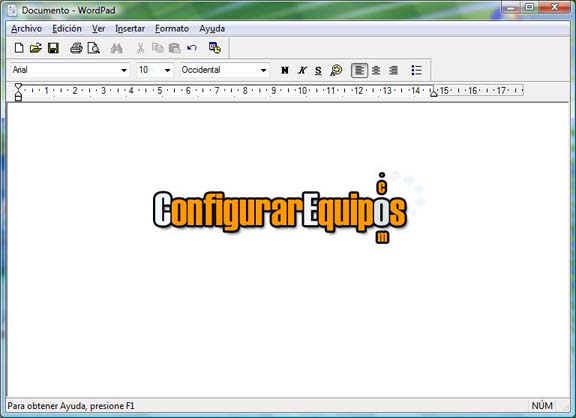The image size is (576, 418).
Task: Open Print Preview icon
Action: (x=94, y=48)
